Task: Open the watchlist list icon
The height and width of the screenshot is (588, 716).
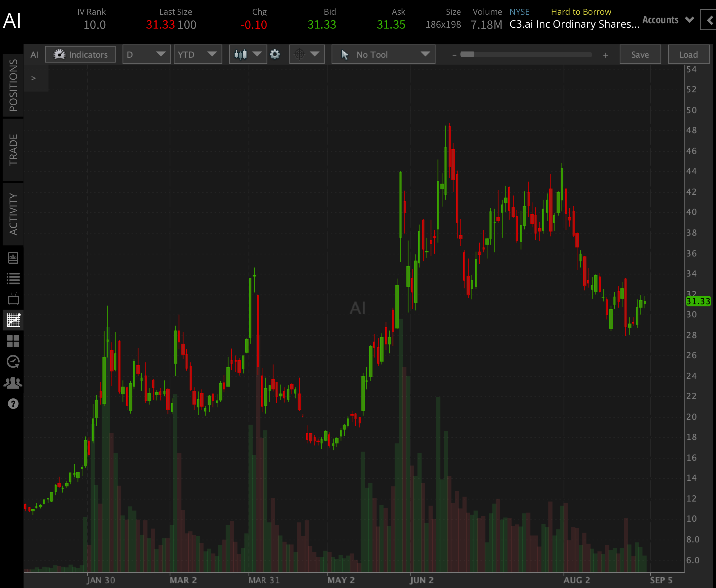Action: (13, 278)
